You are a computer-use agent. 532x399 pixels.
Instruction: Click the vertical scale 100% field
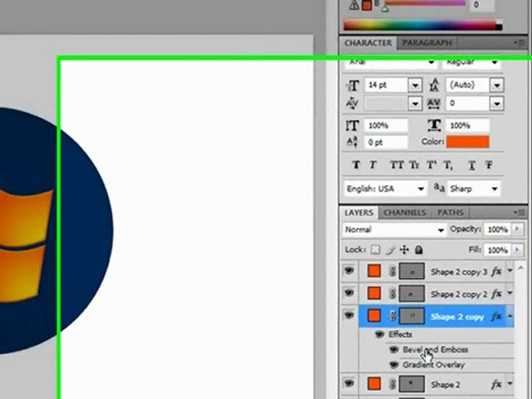click(386, 126)
